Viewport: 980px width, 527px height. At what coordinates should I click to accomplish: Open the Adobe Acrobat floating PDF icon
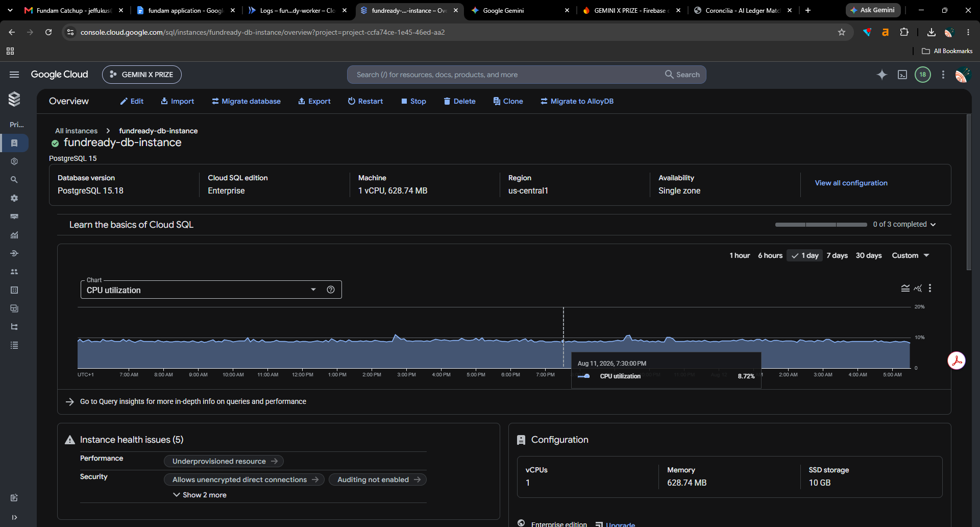pos(957,361)
